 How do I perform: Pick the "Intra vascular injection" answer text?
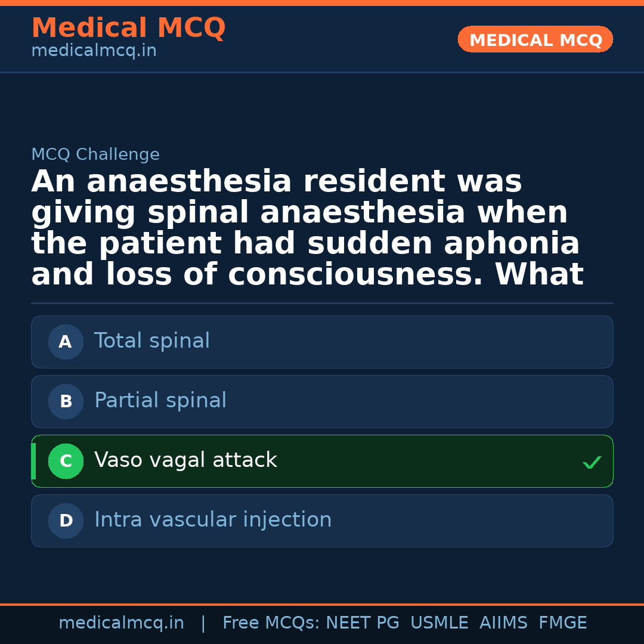click(x=213, y=520)
